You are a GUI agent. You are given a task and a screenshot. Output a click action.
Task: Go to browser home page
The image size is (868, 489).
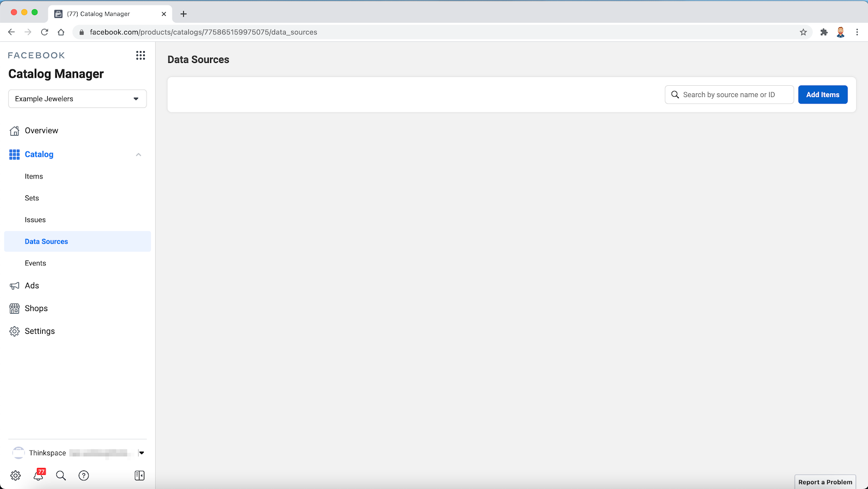pos(61,32)
